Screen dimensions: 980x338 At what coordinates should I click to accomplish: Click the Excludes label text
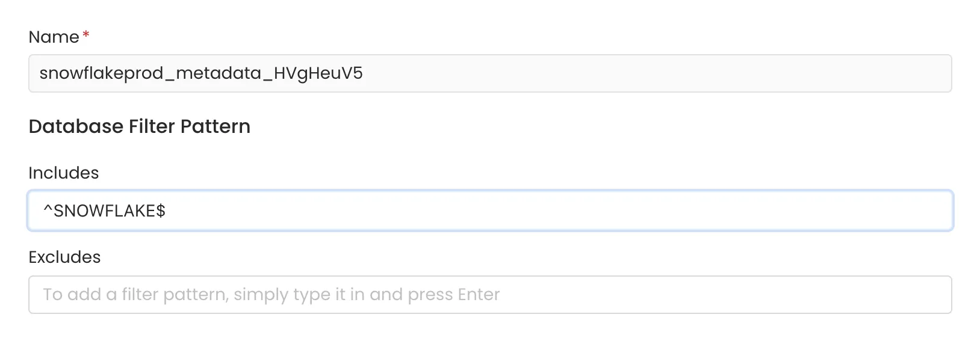64,257
